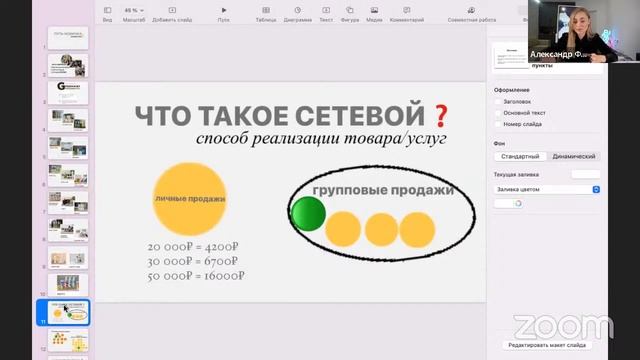Add a comment with the Комментарий icon
The image size is (640, 360).
coord(407,10)
